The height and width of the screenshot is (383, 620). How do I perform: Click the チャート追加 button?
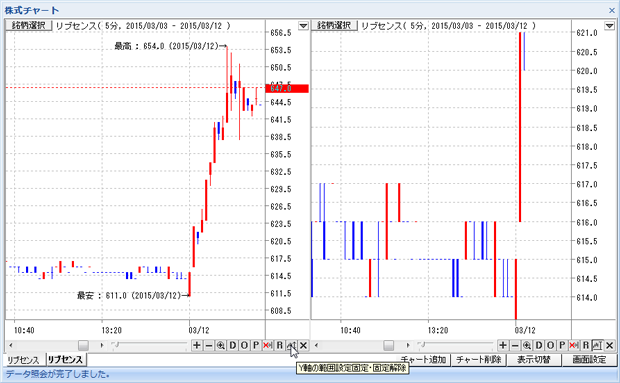pyautogui.click(x=423, y=359)
